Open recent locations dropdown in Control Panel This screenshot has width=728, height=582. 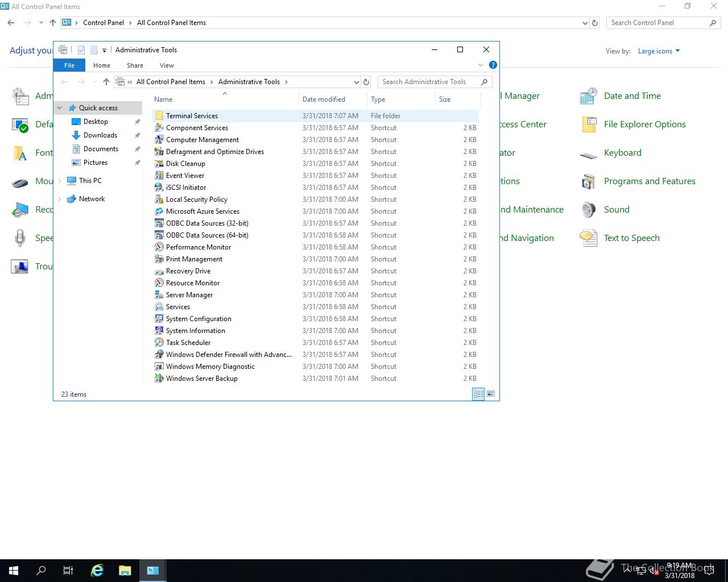41,23
